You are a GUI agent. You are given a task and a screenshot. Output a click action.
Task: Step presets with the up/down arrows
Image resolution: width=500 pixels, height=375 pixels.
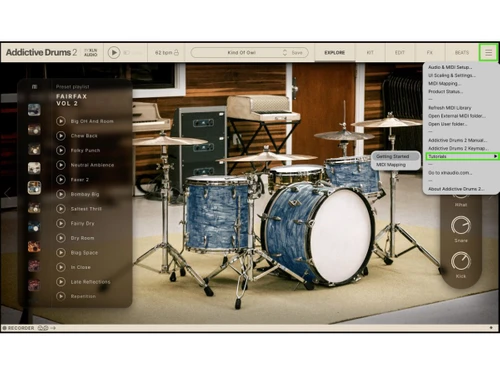285,53
